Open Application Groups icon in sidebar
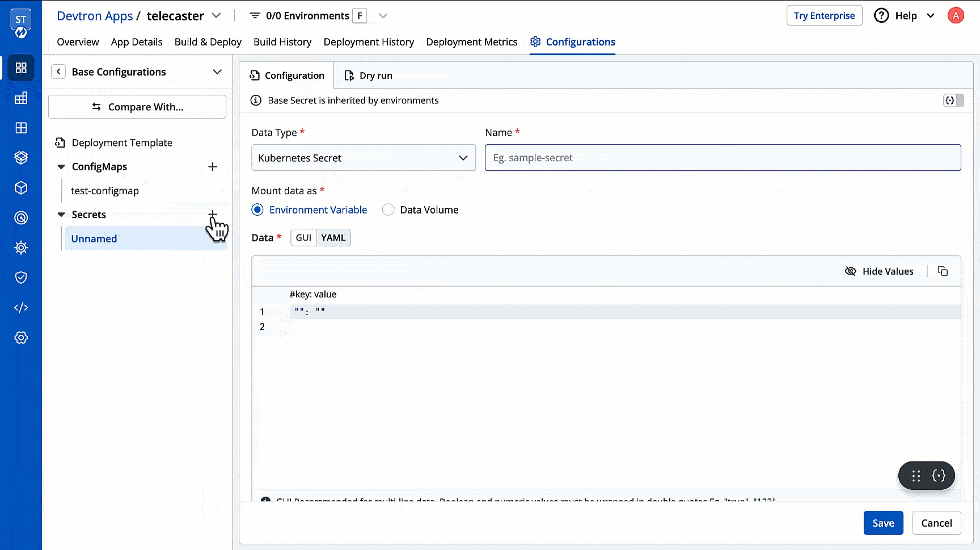The image size is (980, 550). [21, 128]
